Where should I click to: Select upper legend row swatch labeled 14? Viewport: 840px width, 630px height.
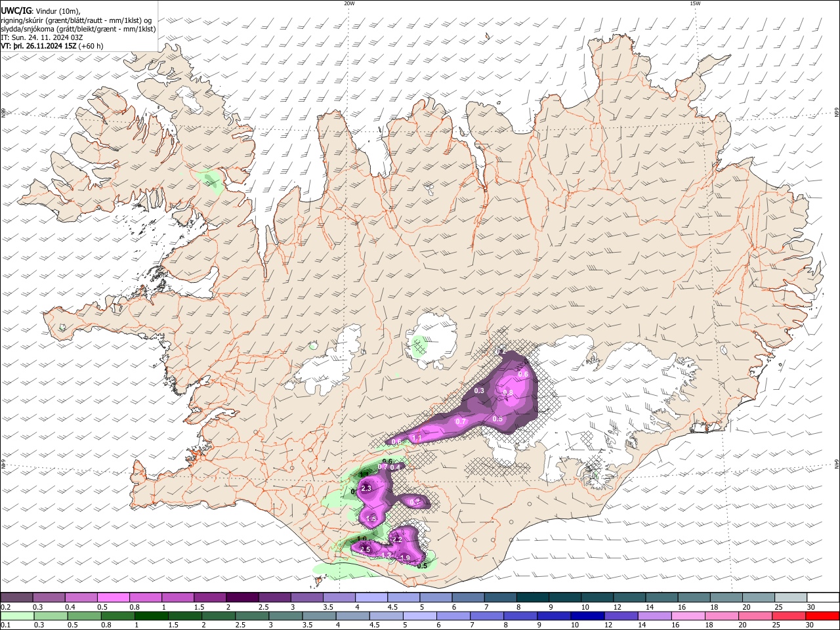[x=662, y=598]
